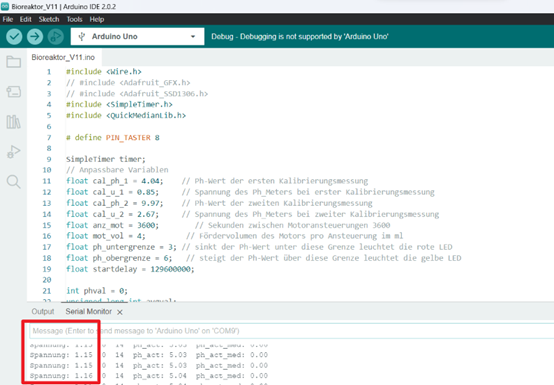The image size is (554, 385).
Task: Click the commented Adafruit_GFX.h include line
Action: pos(128,82)
